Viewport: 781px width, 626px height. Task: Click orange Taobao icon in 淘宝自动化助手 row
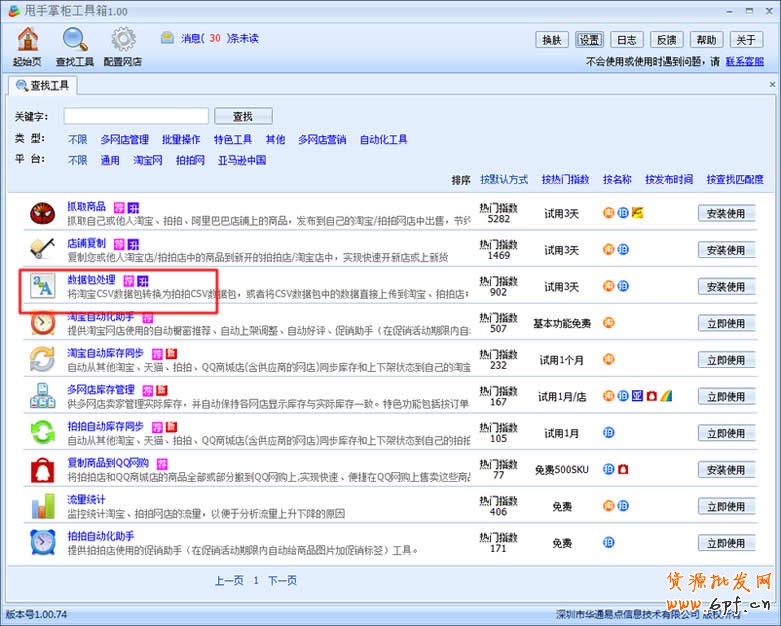pyautogui.click(x=608, y=323)
